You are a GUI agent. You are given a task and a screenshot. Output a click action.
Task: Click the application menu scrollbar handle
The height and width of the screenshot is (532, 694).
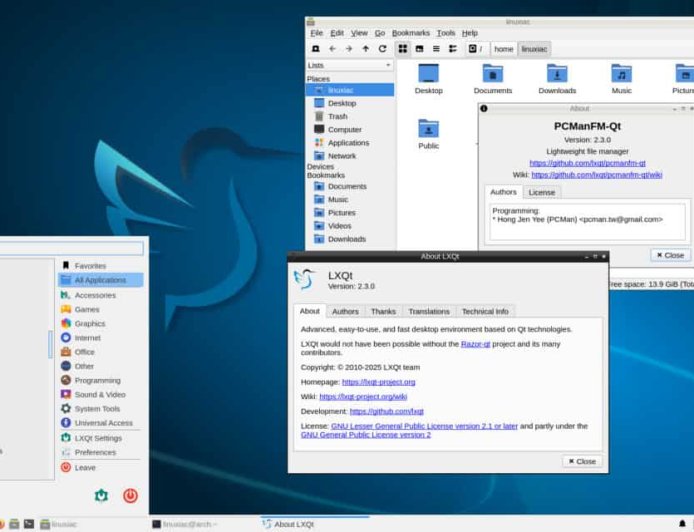pos(51,344)
